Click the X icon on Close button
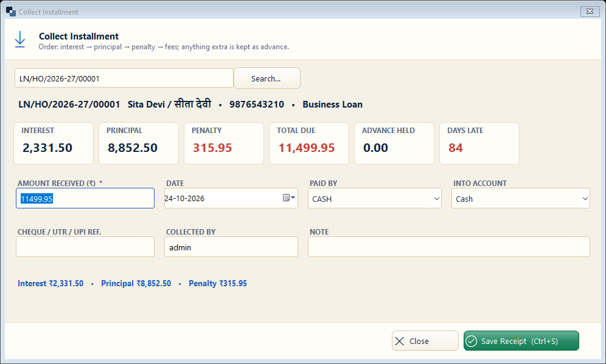This screenshot has height=364, width=606. pos(400,342)
